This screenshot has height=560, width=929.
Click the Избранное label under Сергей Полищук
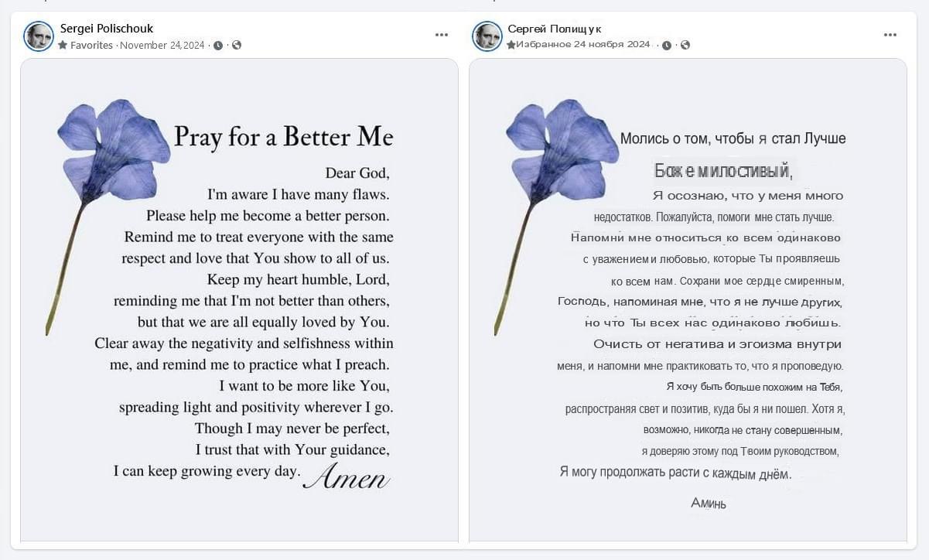click(x=544, y=45)
